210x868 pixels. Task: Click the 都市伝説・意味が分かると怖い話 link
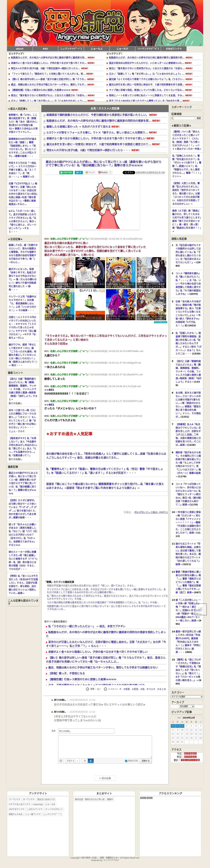[x=90, y=799]
